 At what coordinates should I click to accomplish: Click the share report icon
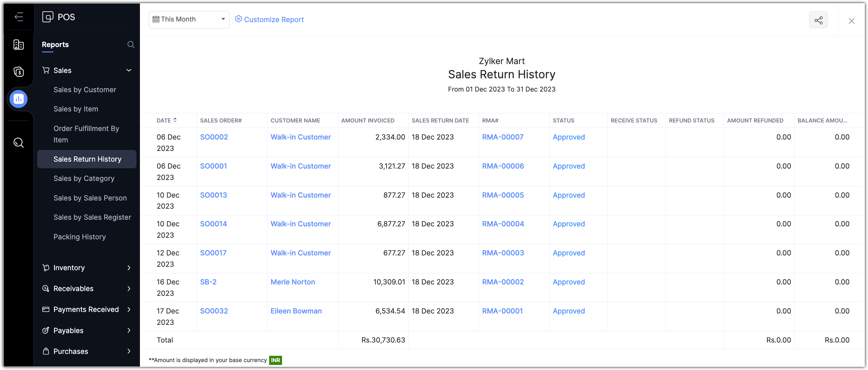tap(818, 21)
